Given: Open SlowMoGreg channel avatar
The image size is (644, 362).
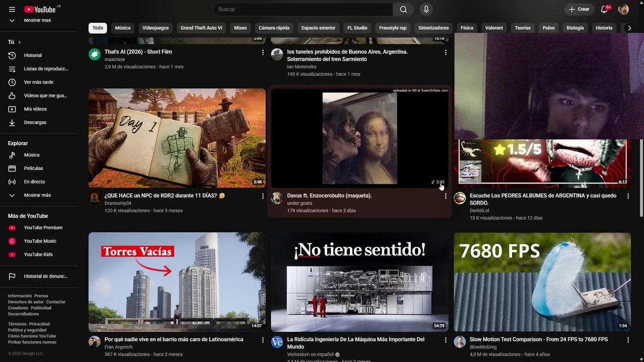Looking at the screenshot, I should coord(460,342).
